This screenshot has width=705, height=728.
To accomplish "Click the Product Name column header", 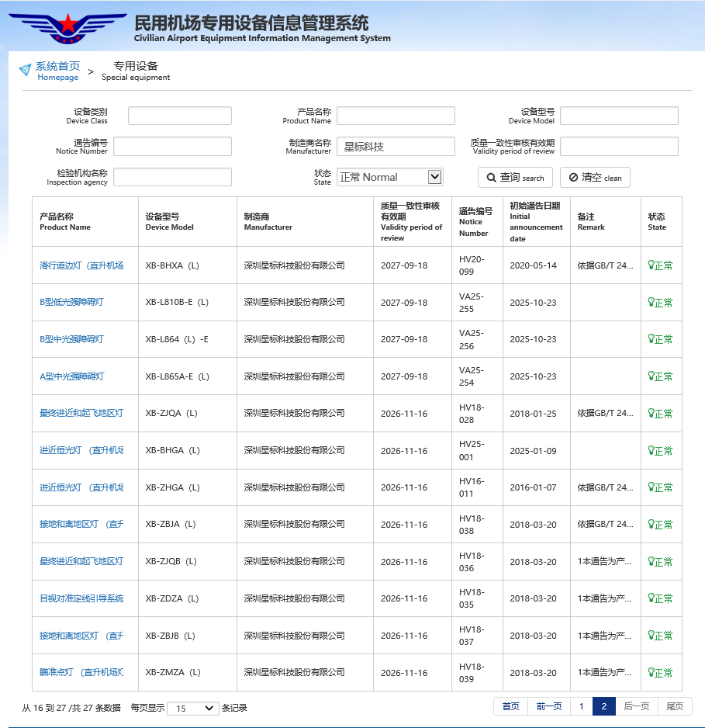I will coord(85,221).
